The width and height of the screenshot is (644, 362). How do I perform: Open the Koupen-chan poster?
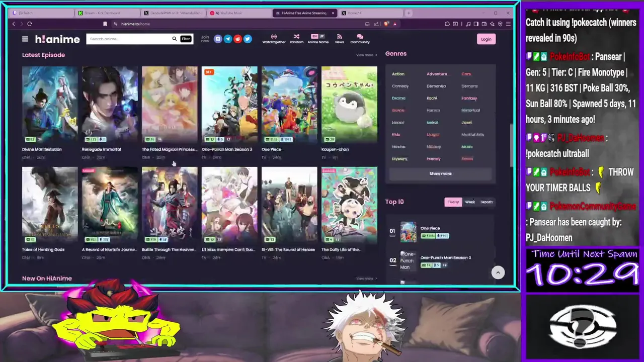pos(349,104)
